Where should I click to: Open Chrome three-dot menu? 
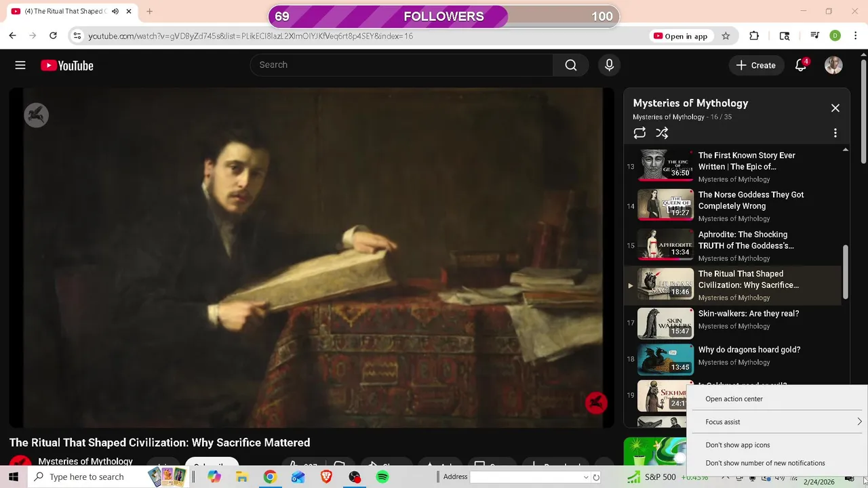[856, 36]
